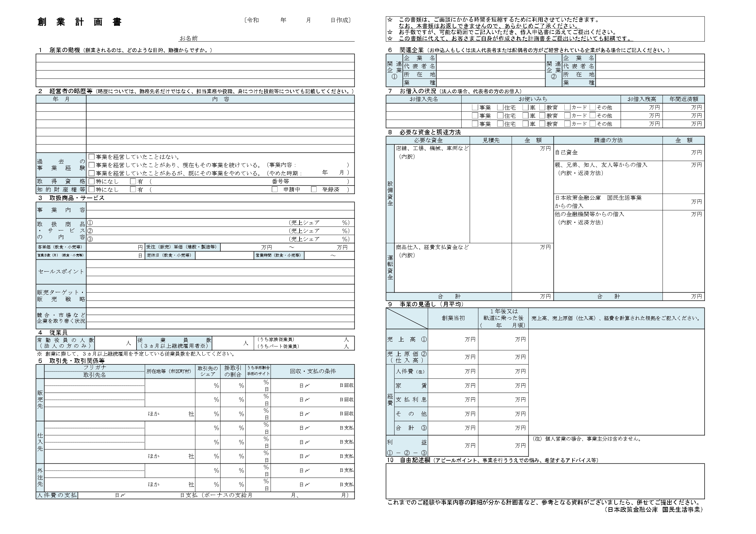Check '有' checkbox in 知的財産権等 row
Image resolution: width=756 pixels, height=534 pixels.
tap(133, 189)
